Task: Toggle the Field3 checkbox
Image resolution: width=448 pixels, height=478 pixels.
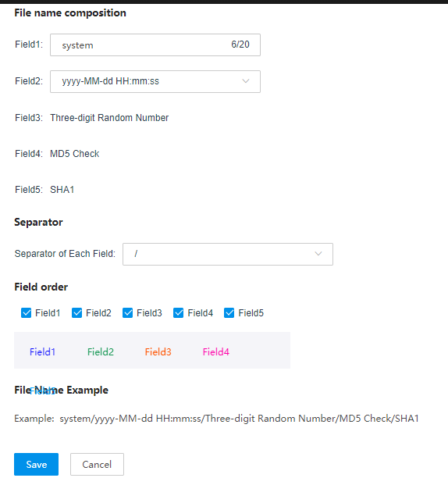Action: click(127, 312)
